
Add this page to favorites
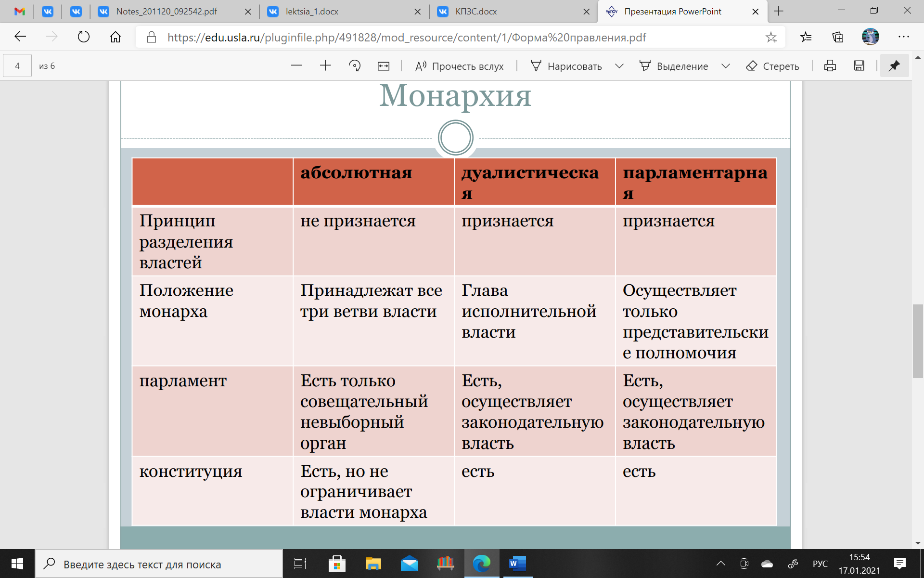coord(771,37)
